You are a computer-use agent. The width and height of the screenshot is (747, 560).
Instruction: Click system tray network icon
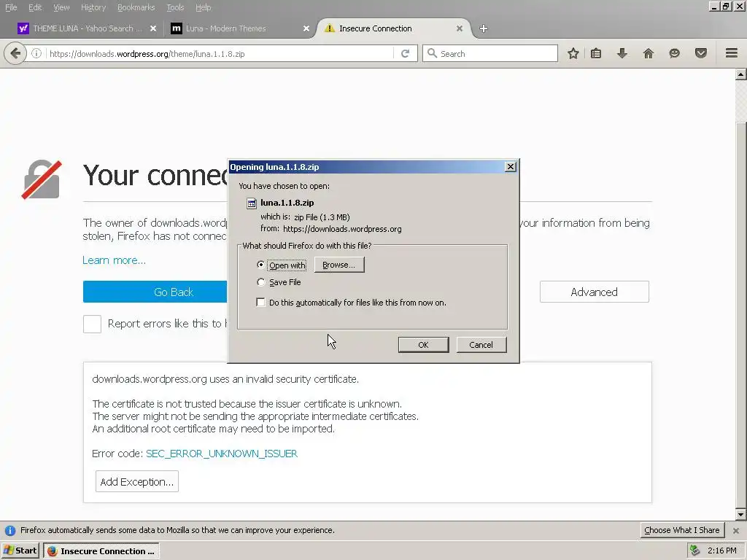pyautogui.click(x=695, y=551)
